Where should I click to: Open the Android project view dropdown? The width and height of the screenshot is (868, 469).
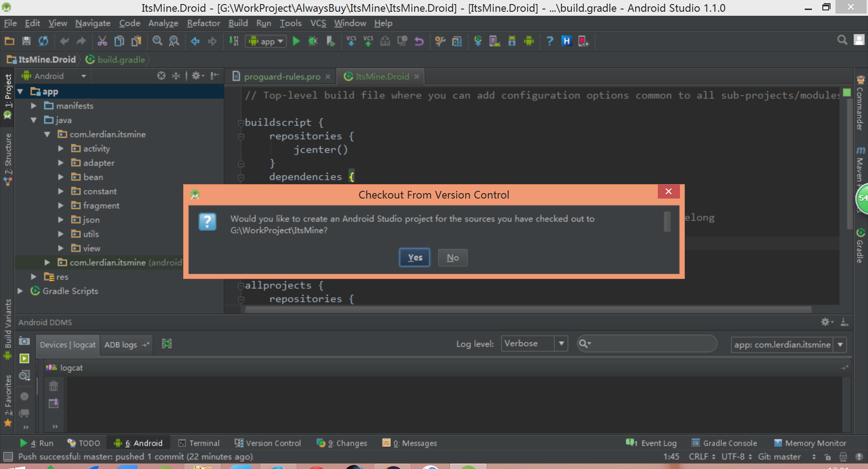click(54, 76)
